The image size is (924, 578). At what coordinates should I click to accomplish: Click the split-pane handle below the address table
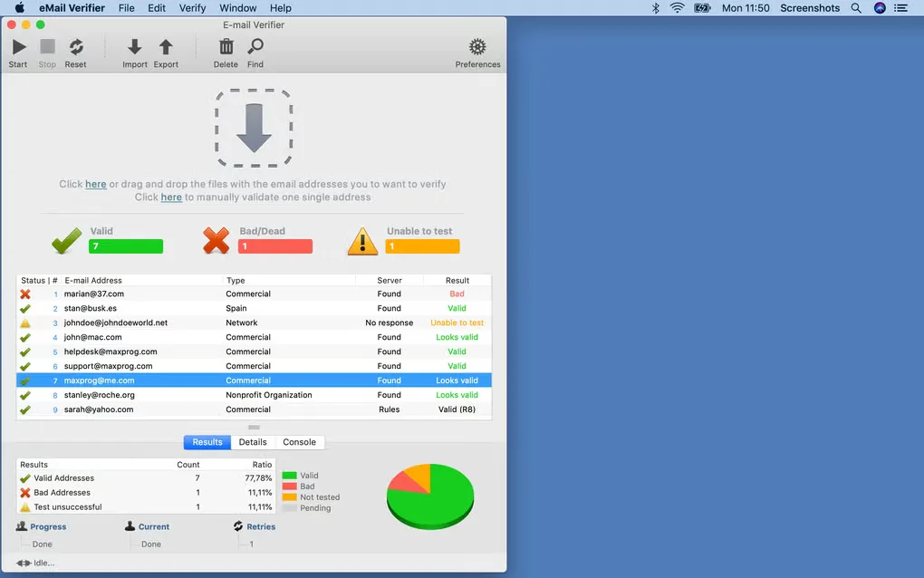254,428
